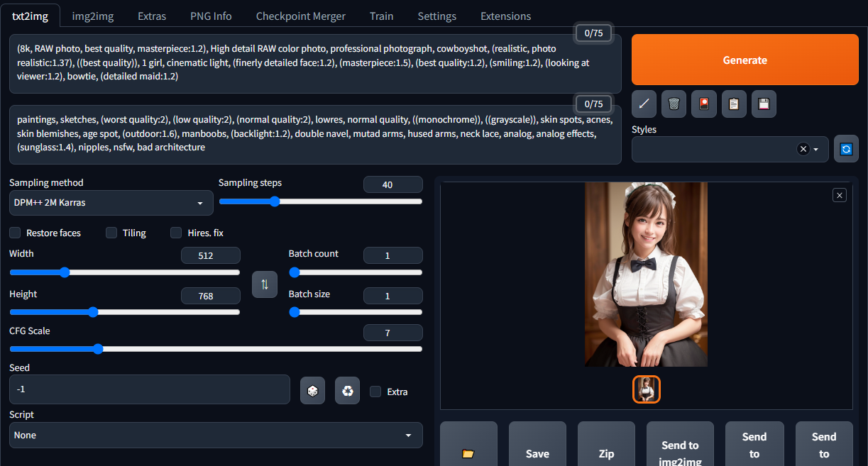
Task: Randomize seed with the dice icon
Action: [x=312, y=391]
